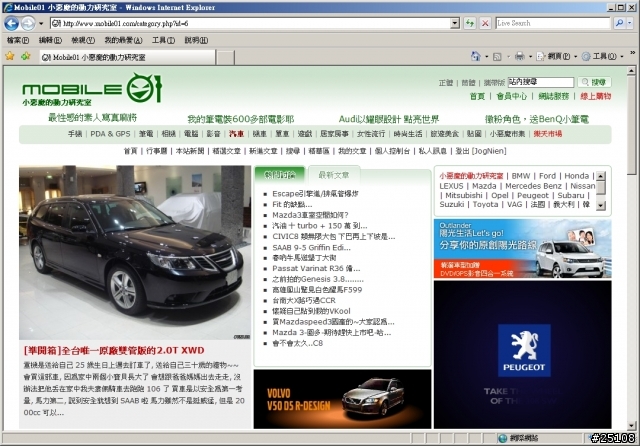Select the active green discussion tab
Viewport: 640px width, 446px height.
click(280, 175)
